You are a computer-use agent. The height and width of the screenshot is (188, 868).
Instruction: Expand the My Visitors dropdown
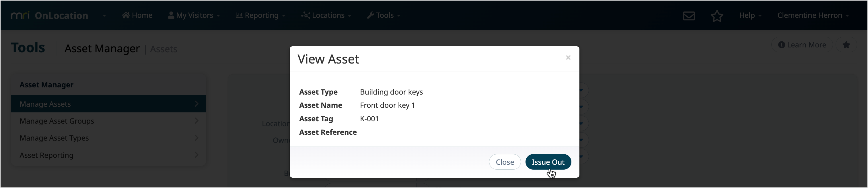tap(194, 15)
